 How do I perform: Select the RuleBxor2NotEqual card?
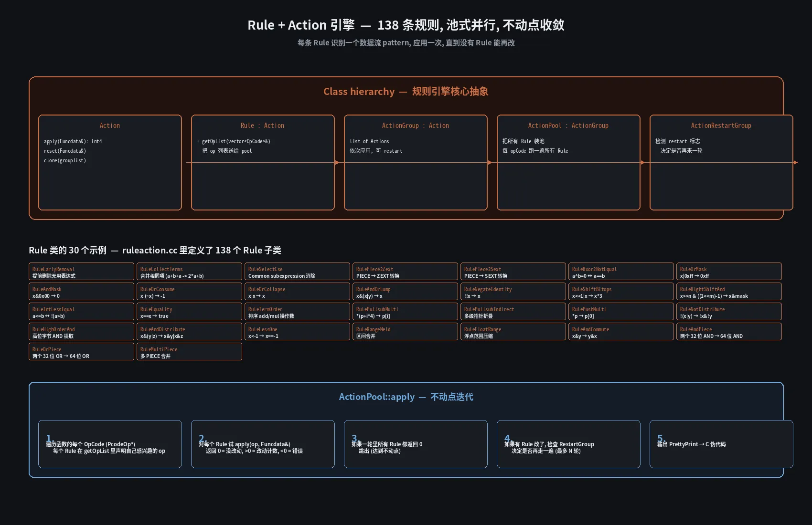621,272
